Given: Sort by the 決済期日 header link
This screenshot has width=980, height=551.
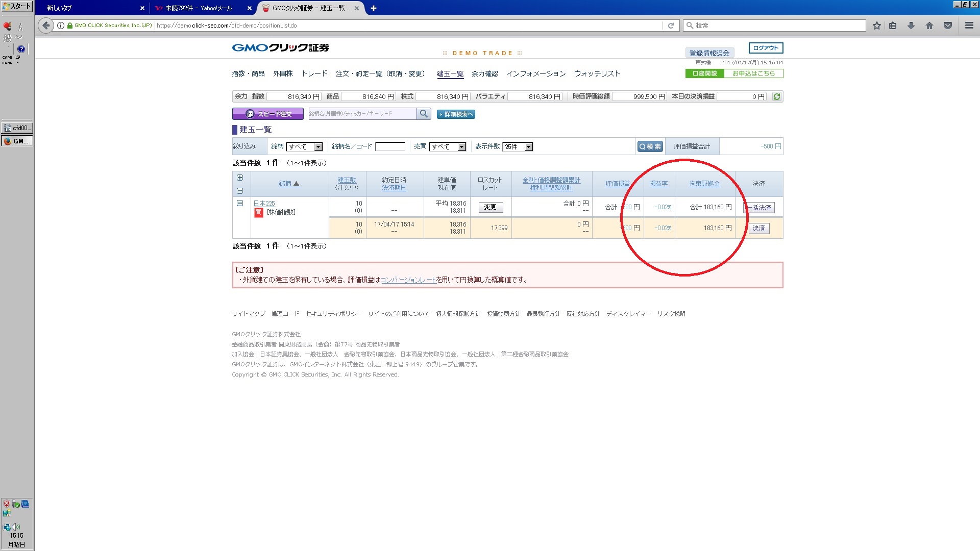Looking at the screenshot, I should 394,188.
